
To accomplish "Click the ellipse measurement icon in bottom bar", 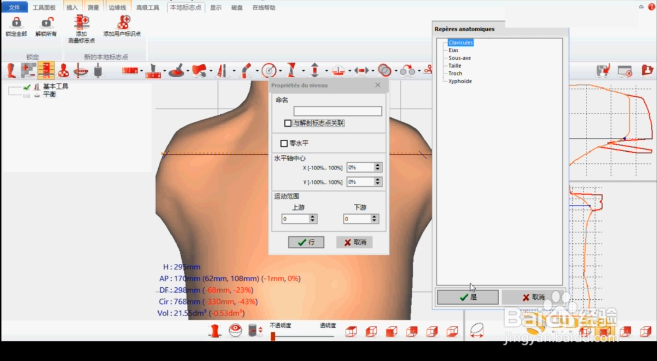I will click(477, 330).
